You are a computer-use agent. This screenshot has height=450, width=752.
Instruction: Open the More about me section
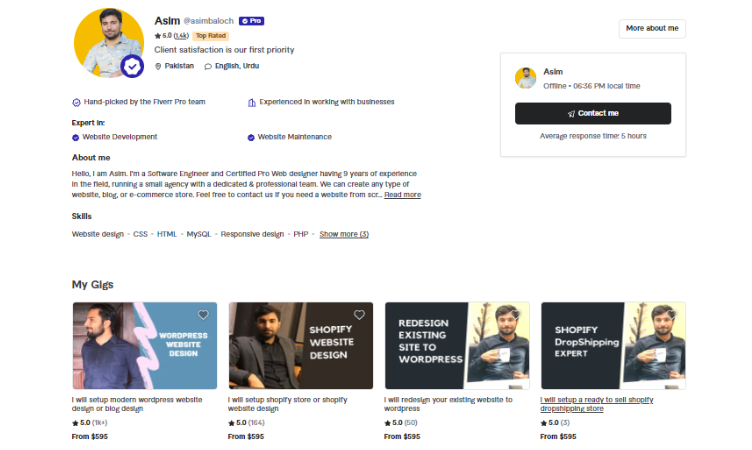click(x=652, y=28)
